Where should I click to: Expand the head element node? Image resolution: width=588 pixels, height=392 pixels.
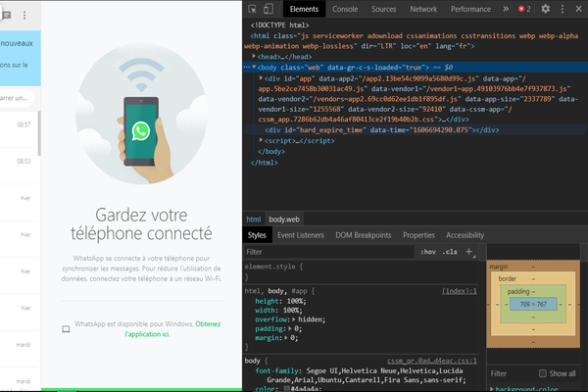coord(254,56)
